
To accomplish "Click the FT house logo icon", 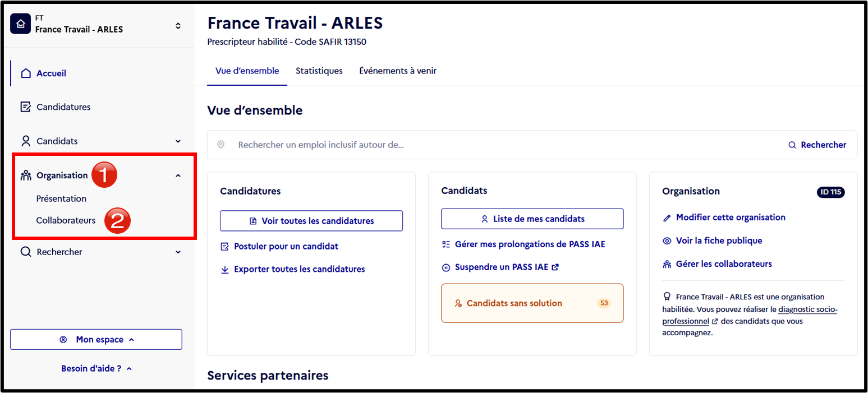I will point(21,25).
